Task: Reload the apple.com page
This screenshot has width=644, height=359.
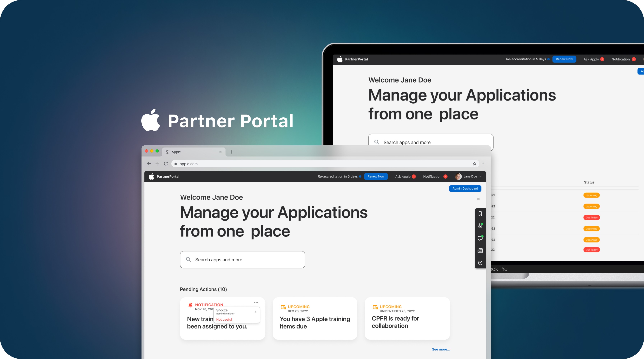Action: tap(166, 164)
